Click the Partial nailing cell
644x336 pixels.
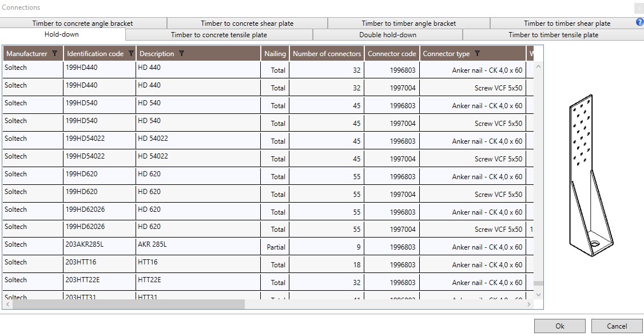click(275, 247)
